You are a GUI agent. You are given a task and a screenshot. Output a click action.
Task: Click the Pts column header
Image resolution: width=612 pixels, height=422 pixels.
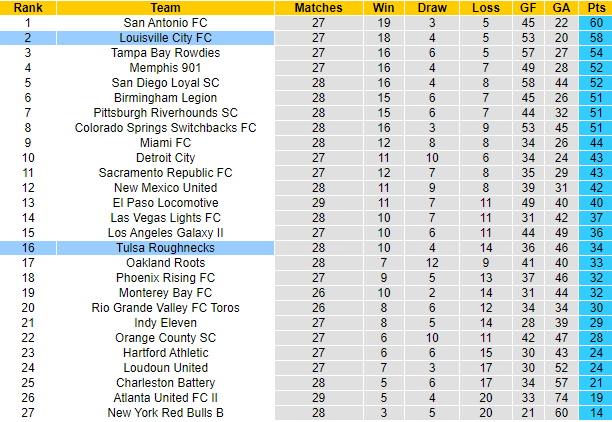pos(595,7)
